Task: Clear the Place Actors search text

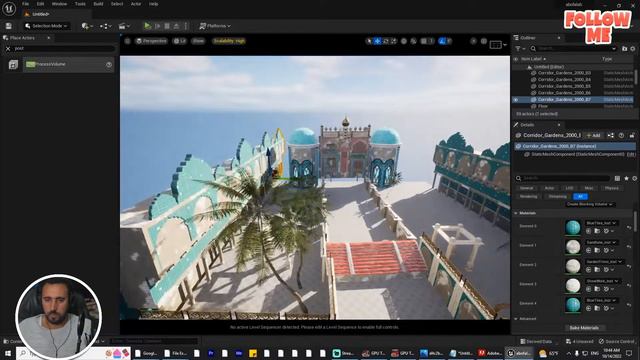Action: pyautogui.click(x=8, y=49)
